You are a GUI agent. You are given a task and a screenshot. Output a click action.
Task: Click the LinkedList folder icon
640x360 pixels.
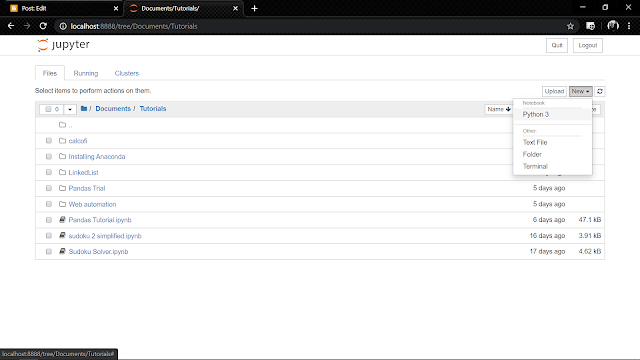(x=62, y=172)
